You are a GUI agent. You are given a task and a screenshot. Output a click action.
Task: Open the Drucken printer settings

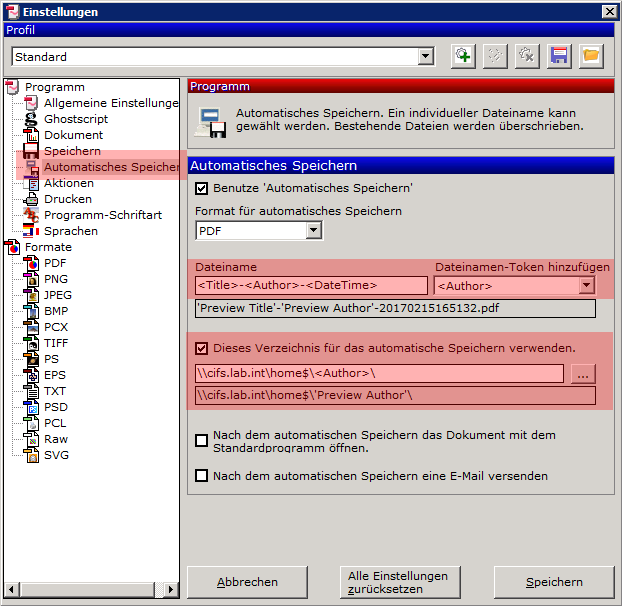pos(67,199)
